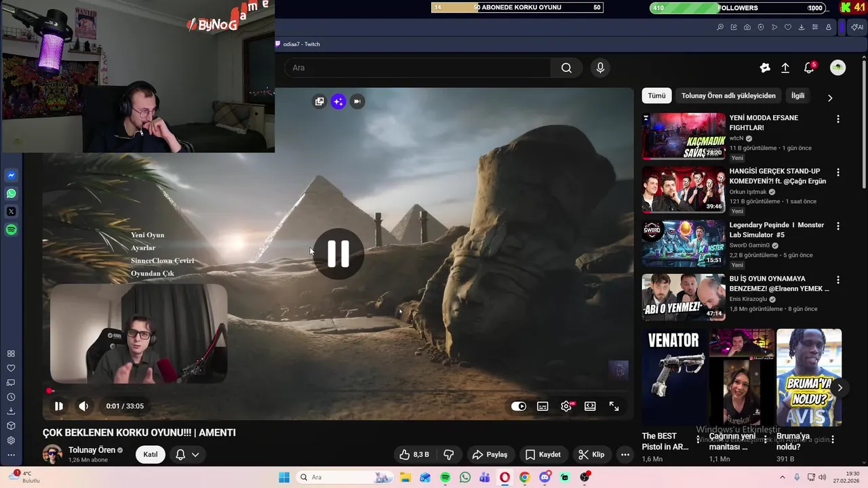Like the video with 8,3 B likes

[414, 455]
